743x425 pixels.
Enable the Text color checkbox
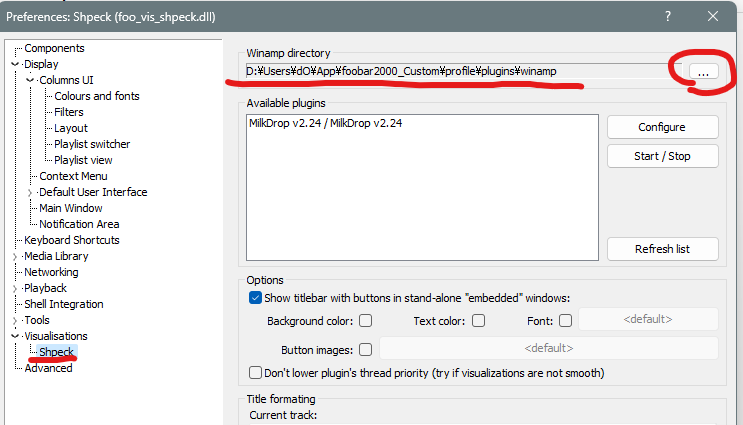point(479,321)
